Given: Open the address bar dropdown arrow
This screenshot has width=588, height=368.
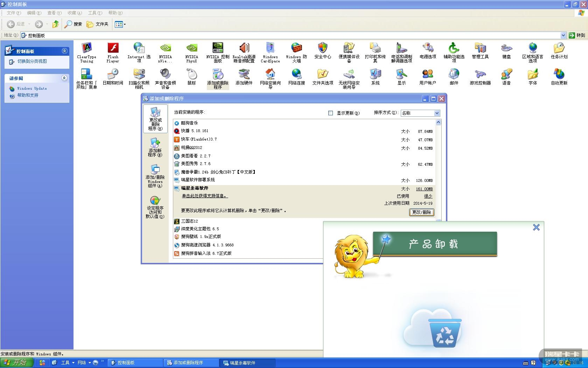Looking at the screenshot, I should click(x=563, y=35).
